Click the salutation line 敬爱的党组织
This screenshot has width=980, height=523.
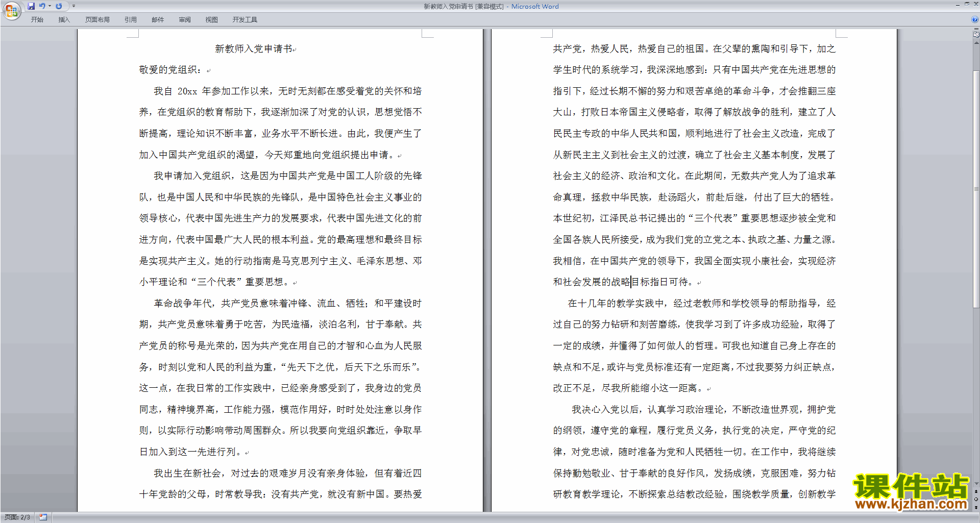170,70
